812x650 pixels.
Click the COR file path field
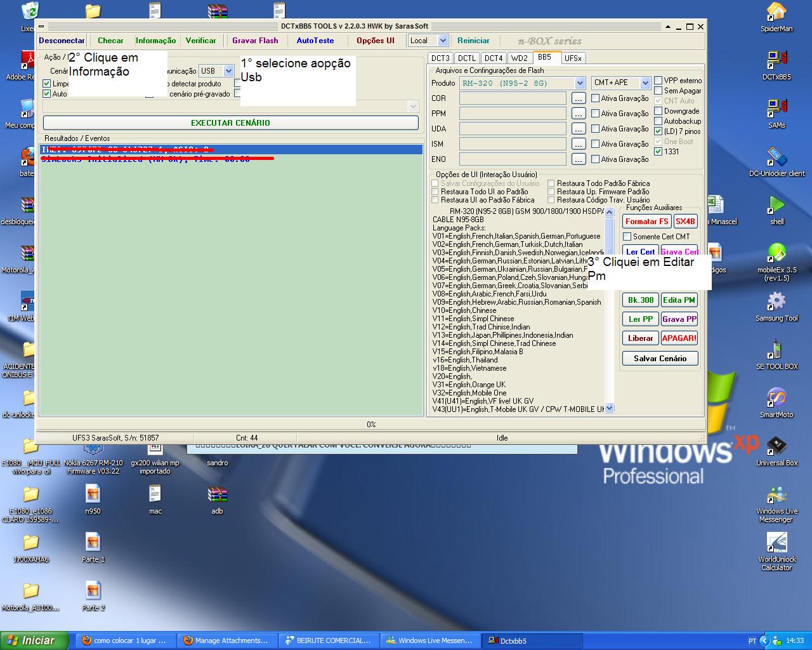513,98
